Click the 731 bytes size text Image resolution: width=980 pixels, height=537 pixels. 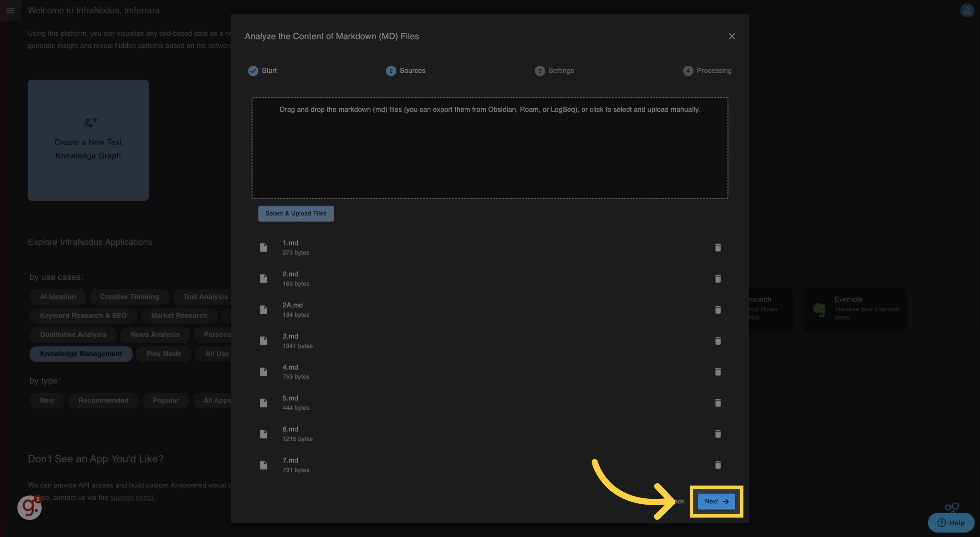point(296,470)
